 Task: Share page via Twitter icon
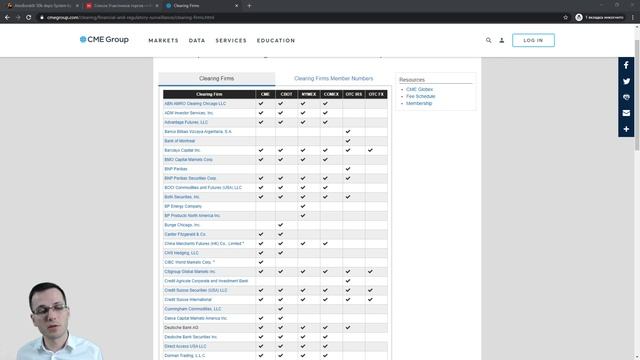coord(626,81)
